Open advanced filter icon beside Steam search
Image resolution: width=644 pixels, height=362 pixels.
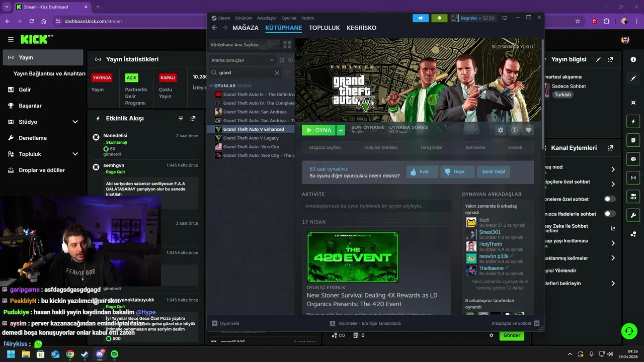coord(288,72)
